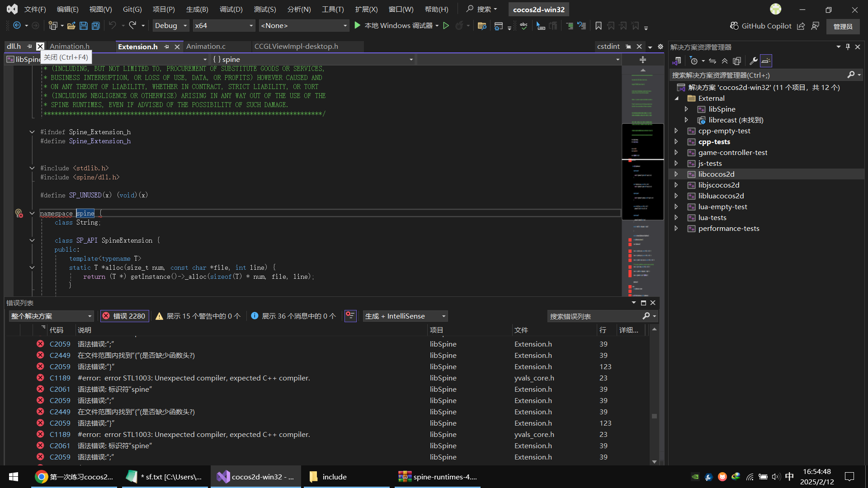Toggle bookmark on the current line
The height and width of the screenshot is (488, 868).
point(598,26)
